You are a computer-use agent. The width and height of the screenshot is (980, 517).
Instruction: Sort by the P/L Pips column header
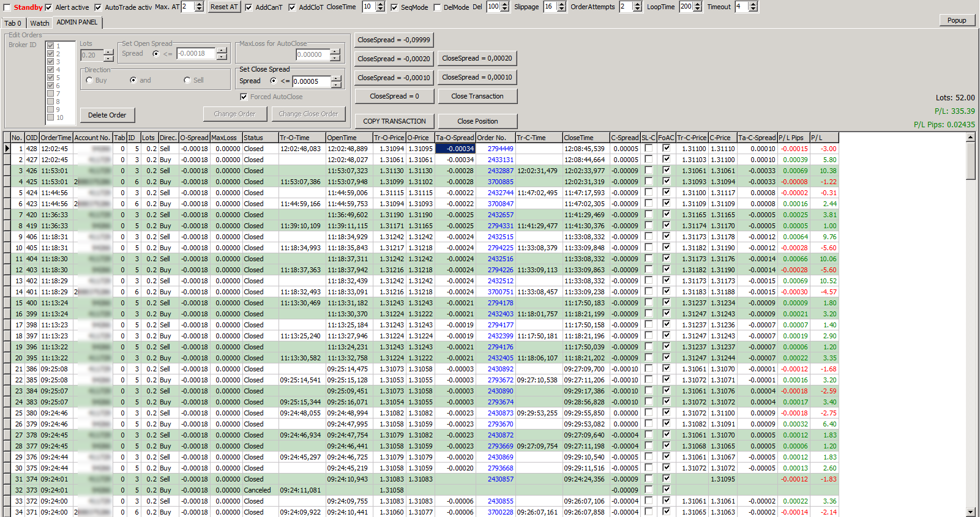pos(793,138)
